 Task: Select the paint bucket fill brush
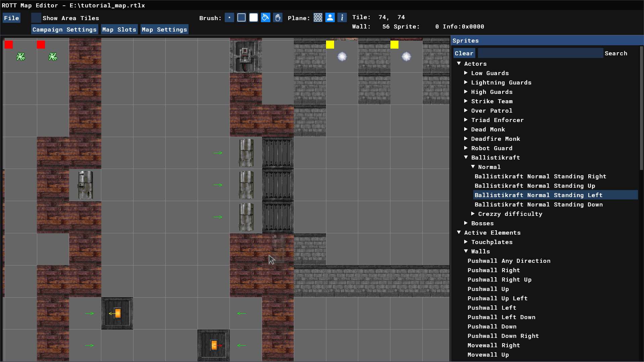pos(266,18)
